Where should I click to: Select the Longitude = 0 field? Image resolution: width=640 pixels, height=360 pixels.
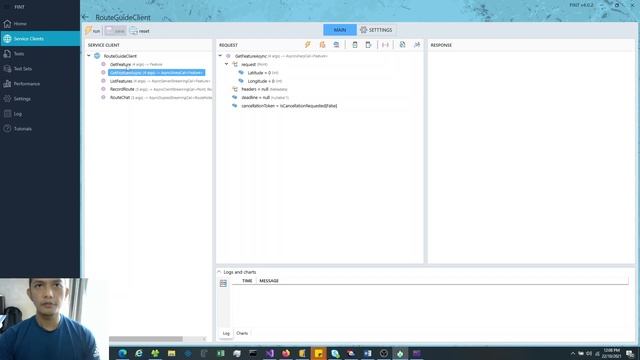(264, 81)
